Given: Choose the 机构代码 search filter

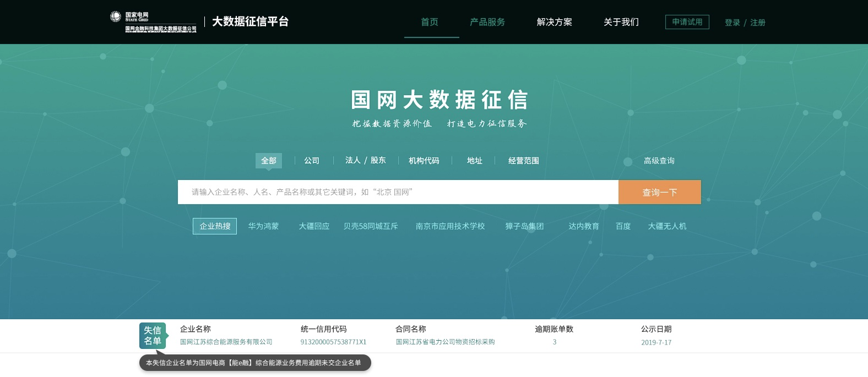Looking at the screenshot, I should [x=424, y=161].
